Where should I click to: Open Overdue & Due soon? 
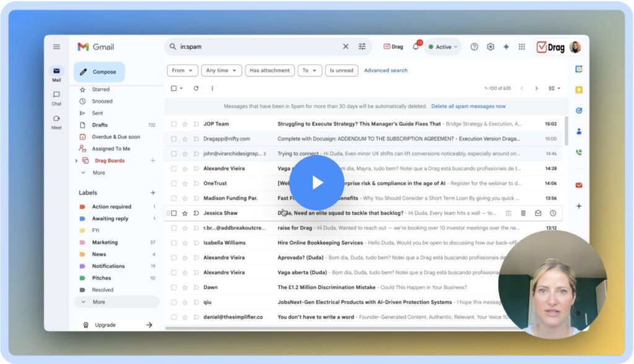(x=116, y=137)
